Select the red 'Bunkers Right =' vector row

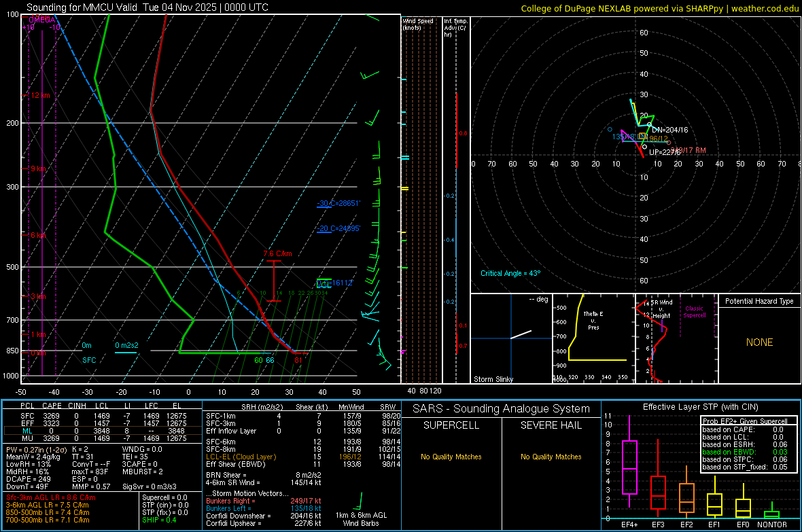[x=264, y=501]
